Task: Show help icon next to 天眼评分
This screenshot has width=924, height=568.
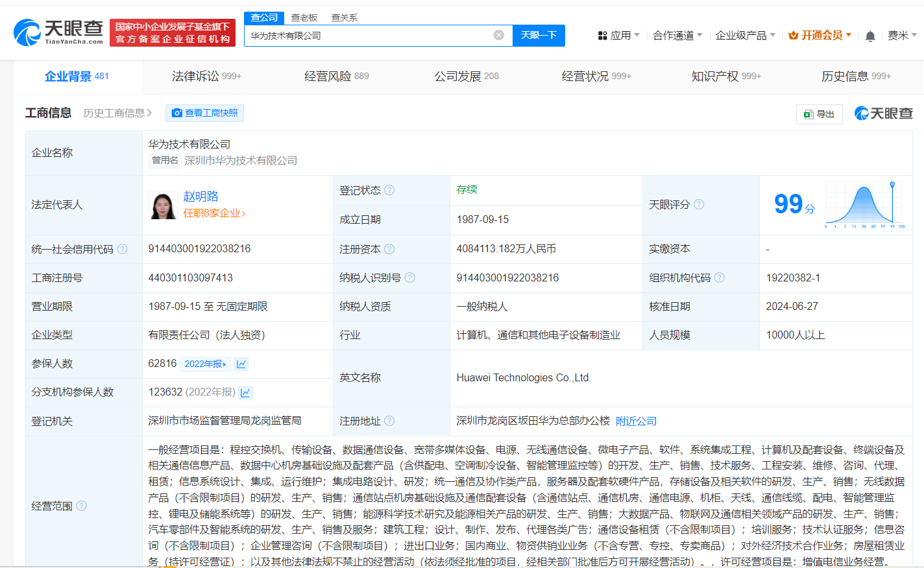Action: pyautogui.click(x=699, y=204)
